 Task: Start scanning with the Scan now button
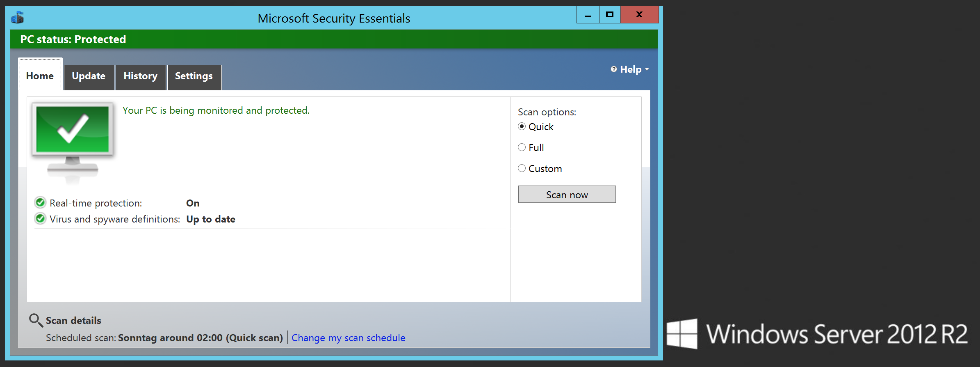[567, 194]
